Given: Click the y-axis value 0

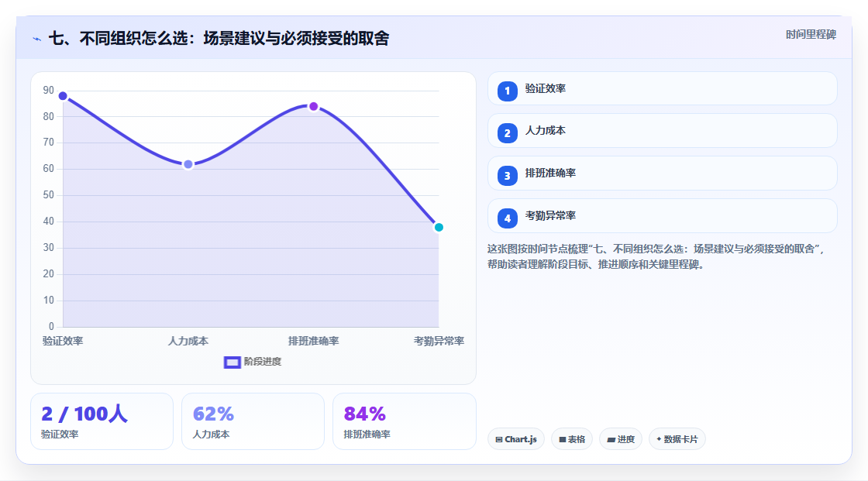Looking at the screenshot, I should tap(51, 327).
